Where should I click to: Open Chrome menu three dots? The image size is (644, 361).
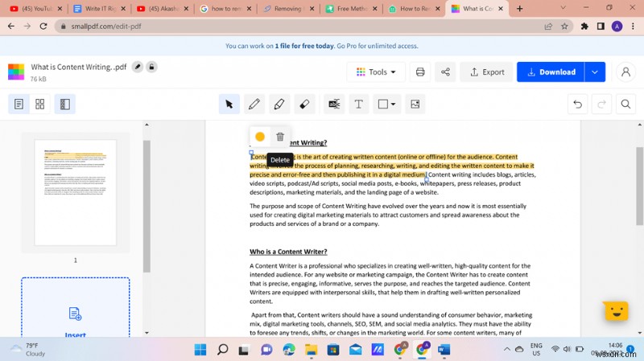coord(633,27)
